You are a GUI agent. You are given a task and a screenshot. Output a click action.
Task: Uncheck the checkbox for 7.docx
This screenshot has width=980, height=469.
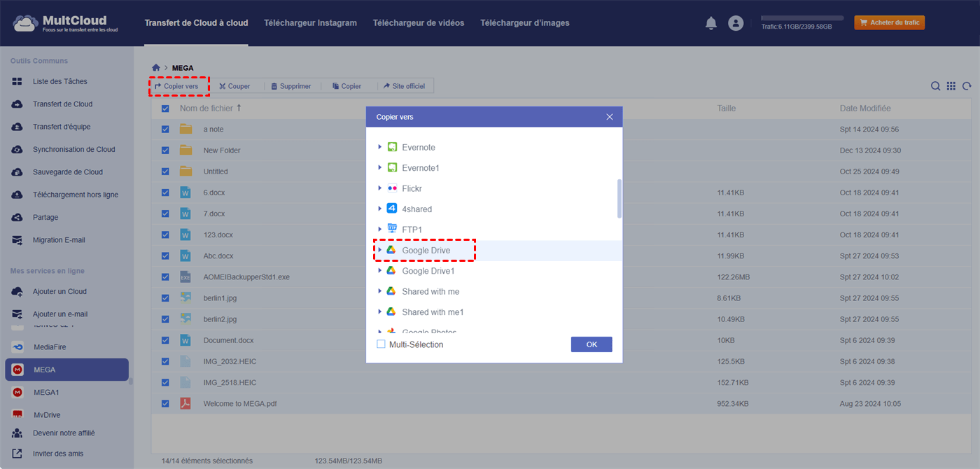click(165, 213)
